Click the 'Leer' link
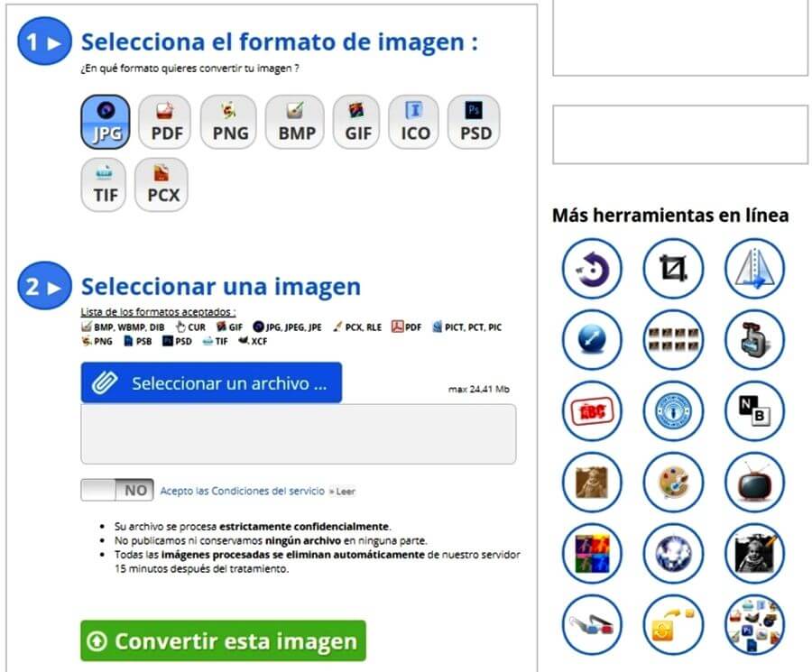Viewport: 812px width, 672px height. tap(343, 492)
